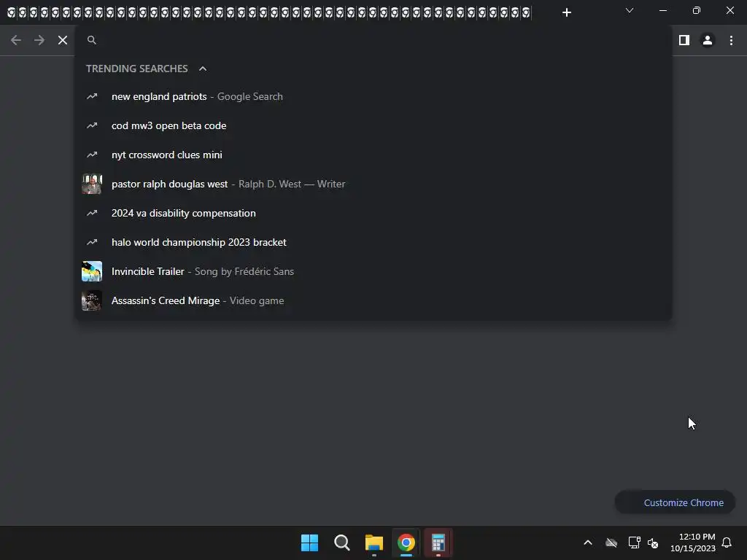Image resolution: width=747 pixels, height=560 pixels.
Task: Open the tab search dropdown arrow
Action: pos(630,10)
